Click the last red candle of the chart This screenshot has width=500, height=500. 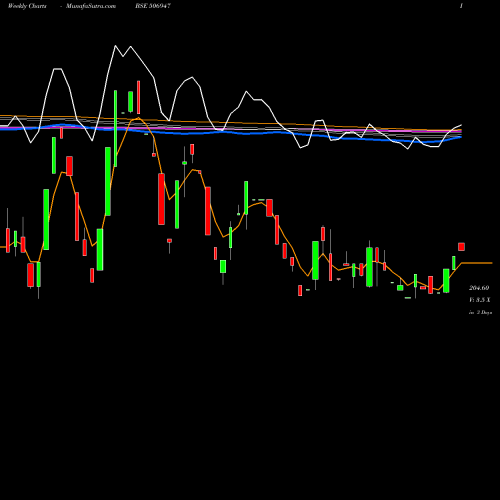[x=461, y=247]
